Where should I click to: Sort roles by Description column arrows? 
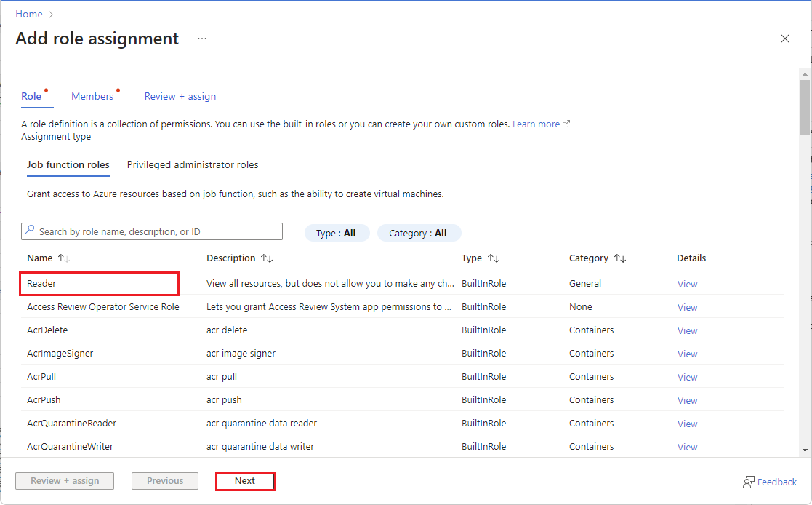(266, 258)
